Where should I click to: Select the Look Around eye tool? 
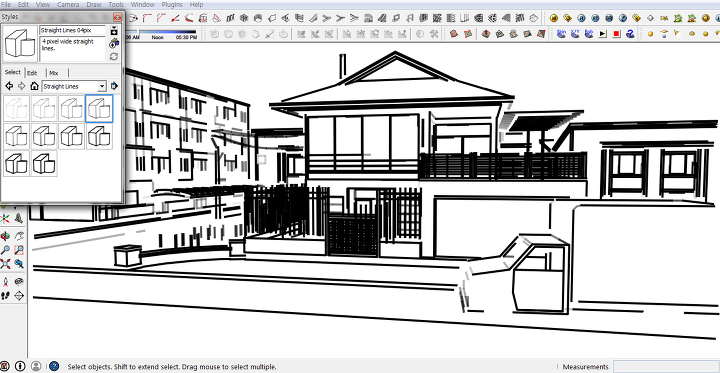(x=19, y=282)
